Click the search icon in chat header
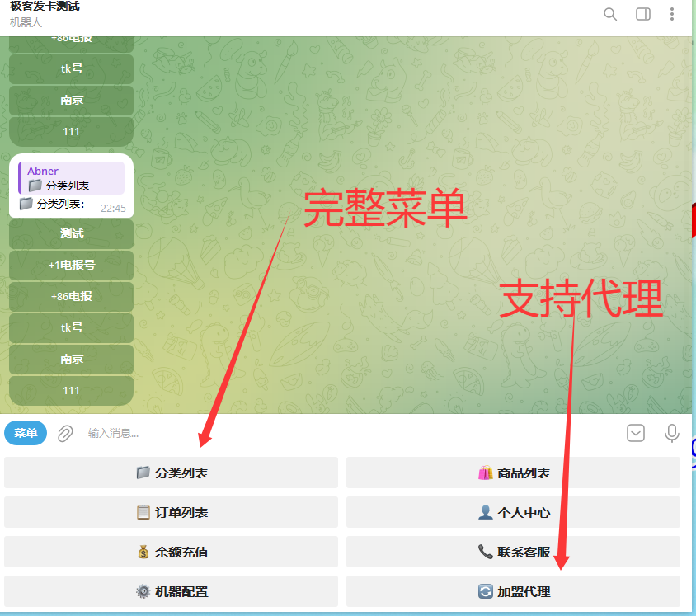The width and height of the screenshot is (696, 616). pos(610,14)
